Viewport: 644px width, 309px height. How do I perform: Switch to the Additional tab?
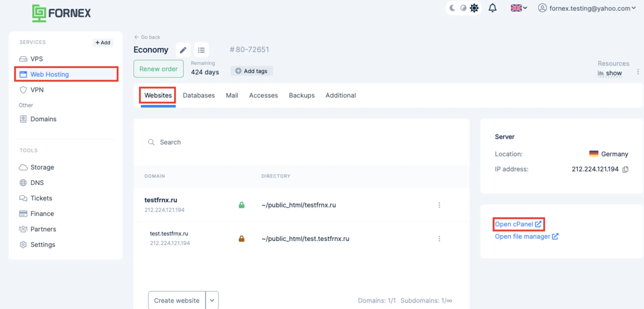coord(340,95)
